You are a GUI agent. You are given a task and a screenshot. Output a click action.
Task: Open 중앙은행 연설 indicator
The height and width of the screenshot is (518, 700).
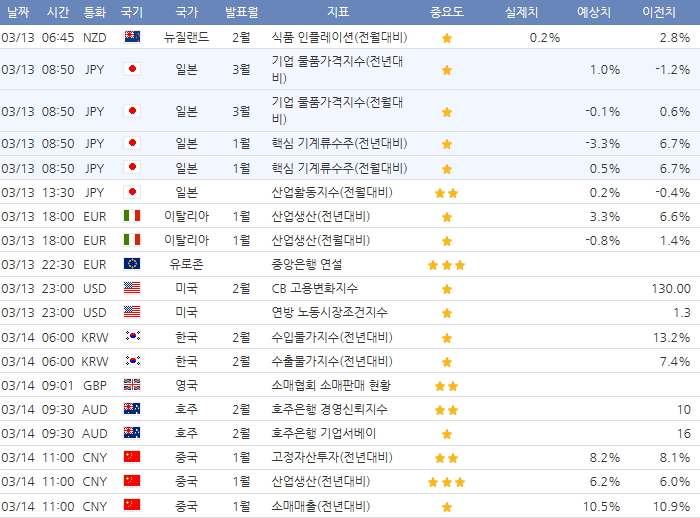pyautogui.click(x=307, y=264)
